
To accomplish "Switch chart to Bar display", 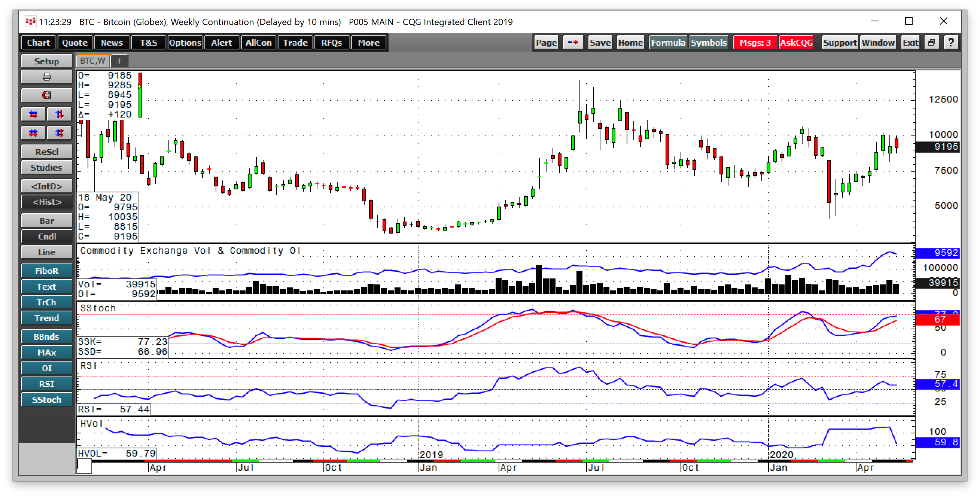I will click(46, 221).
